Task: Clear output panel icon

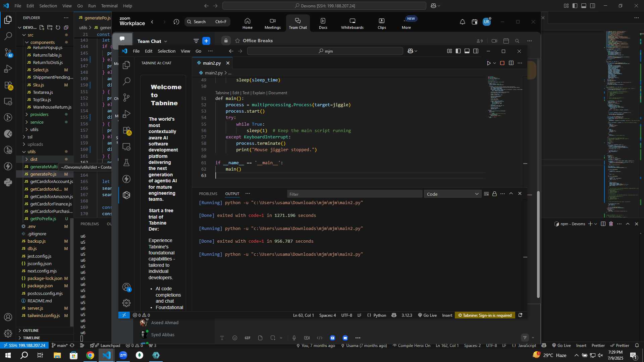Action: (x=486, y=194)
